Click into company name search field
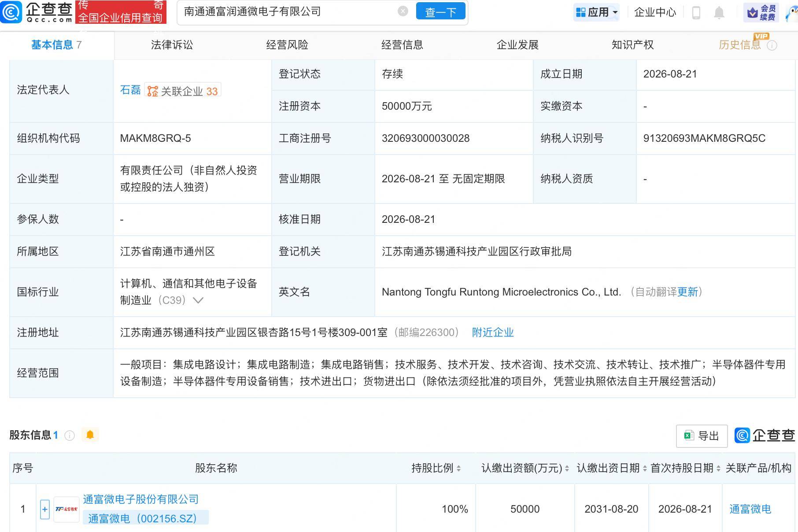Image resolution: width=798 pixels, height=532 pixels. tap(288, 11)
